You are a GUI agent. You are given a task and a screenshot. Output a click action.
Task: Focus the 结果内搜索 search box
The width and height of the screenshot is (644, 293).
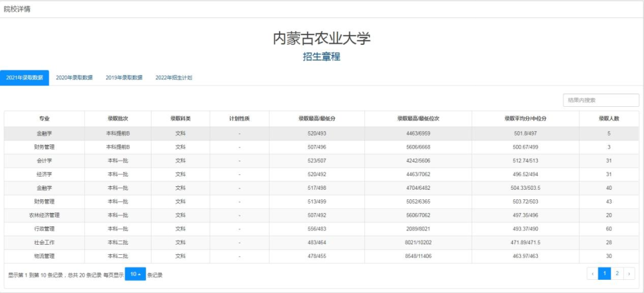tap(601, 100)
